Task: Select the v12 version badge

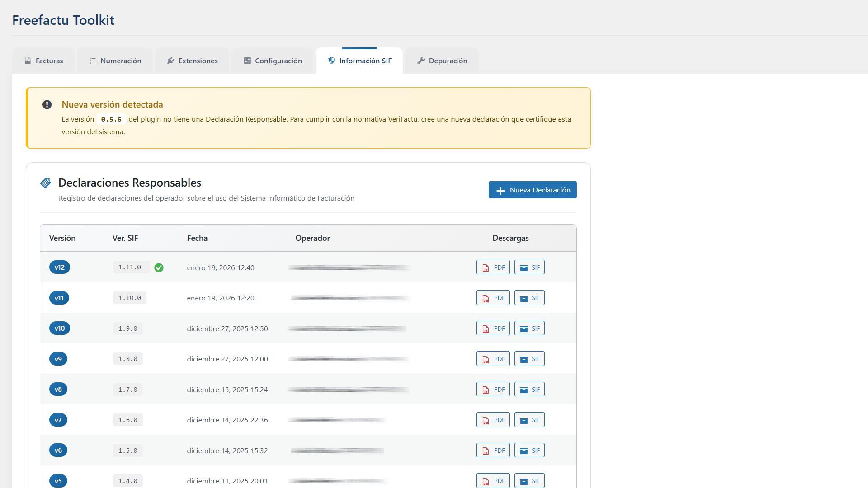Action: point(59,267)
